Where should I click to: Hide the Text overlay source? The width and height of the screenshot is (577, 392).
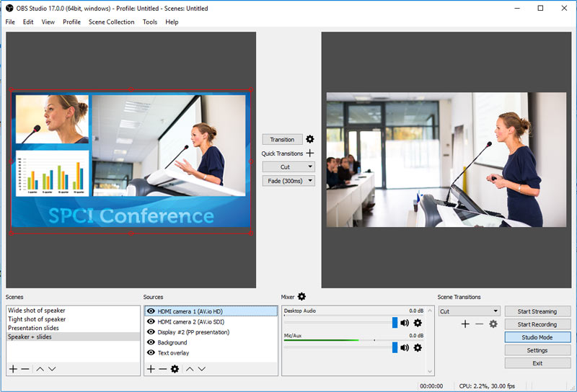[x=151, y=352]
